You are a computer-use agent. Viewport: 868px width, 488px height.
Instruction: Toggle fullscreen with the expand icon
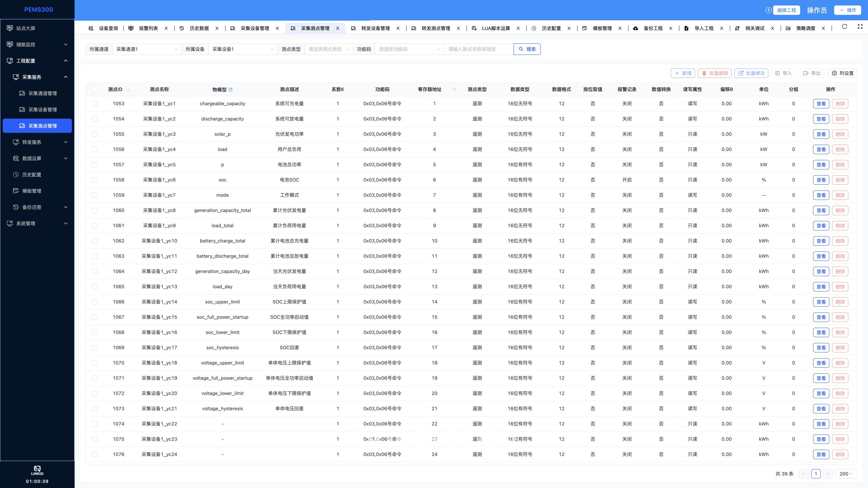860,27
